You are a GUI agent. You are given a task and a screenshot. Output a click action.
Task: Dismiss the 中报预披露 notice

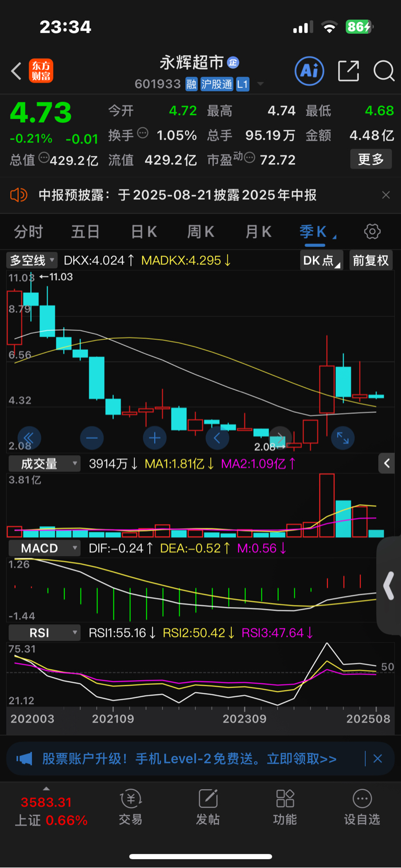(x=386, y=195)
